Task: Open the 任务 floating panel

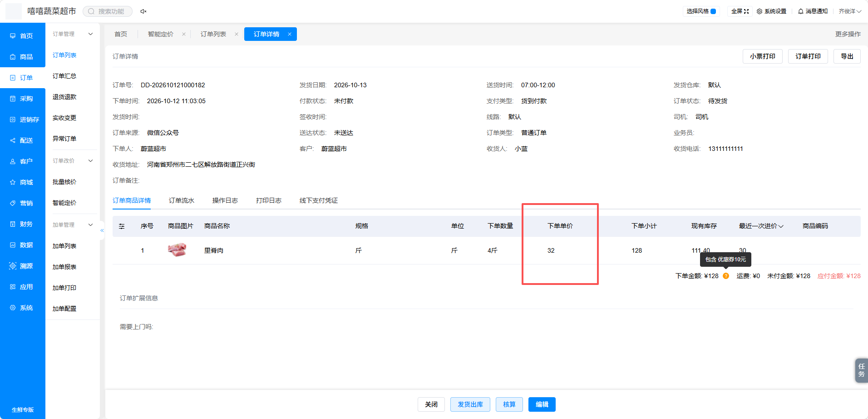Action: 861,370
